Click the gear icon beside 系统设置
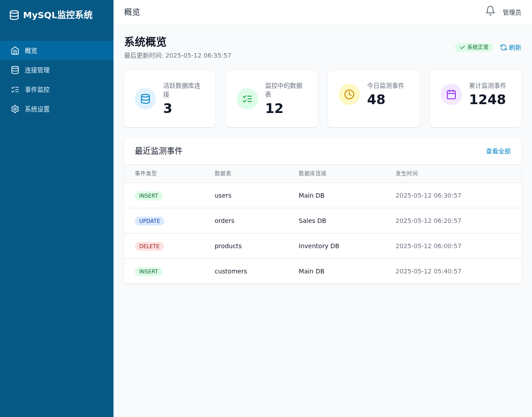The height and width of the screenshot is (417, 532). tap(15, 109)
